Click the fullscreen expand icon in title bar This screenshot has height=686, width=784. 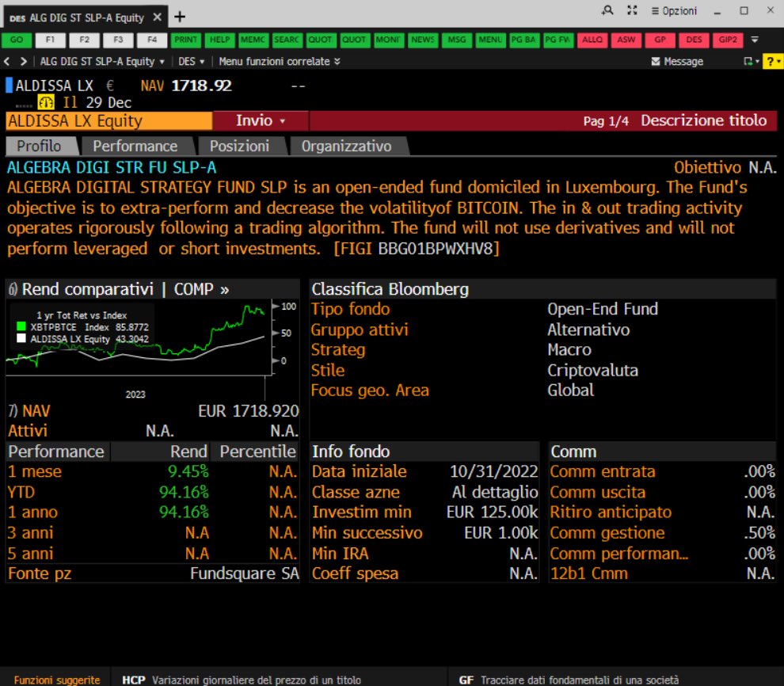[632, 10]
